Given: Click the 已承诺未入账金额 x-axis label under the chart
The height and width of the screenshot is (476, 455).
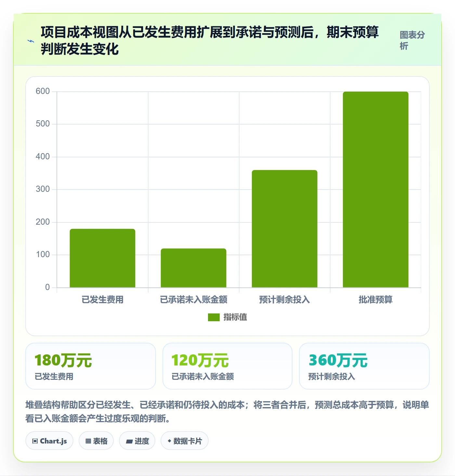Looking at the screenshot, I should 193,299.
